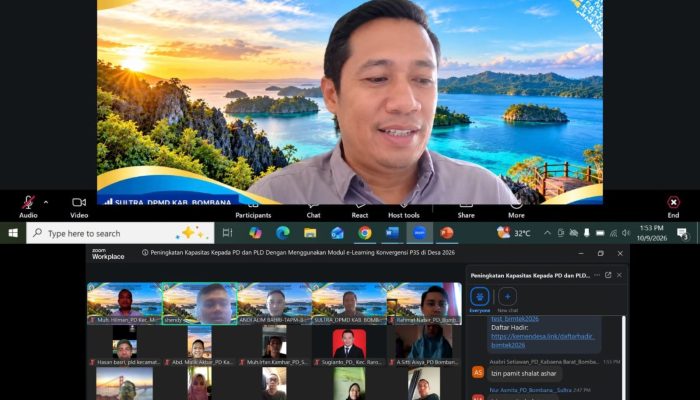Open the clock showing 1:53 PM
The width and height of the screenshot is (700, 400).
click(651, 233)
